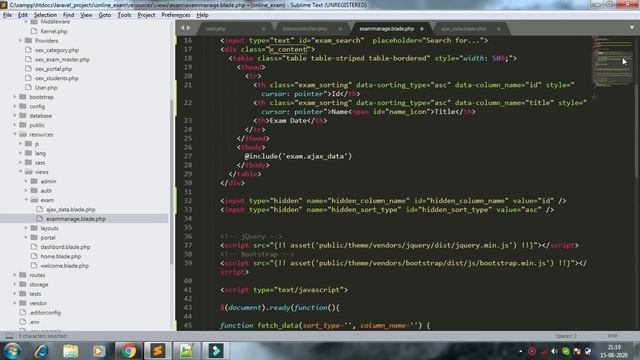Expand the routes folder arrow
Viewport: 640px width, 360px height.
tap(15, 275)
